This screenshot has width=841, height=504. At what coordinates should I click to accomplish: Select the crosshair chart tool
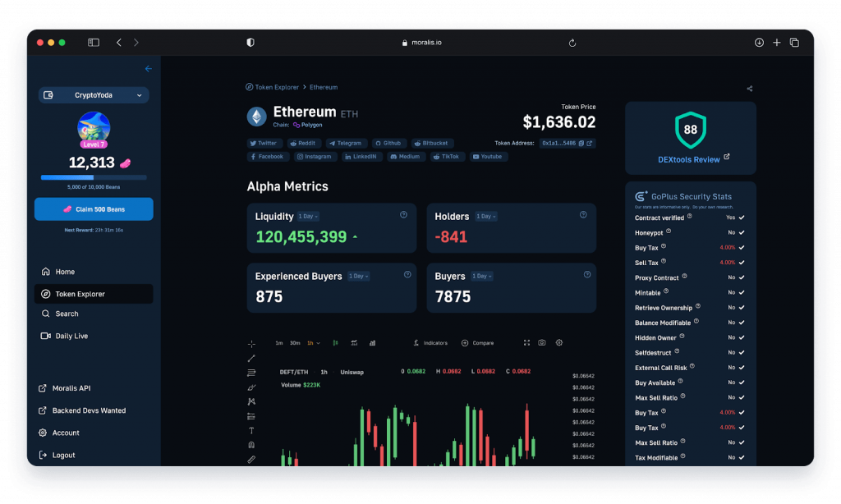coord(251,344)
